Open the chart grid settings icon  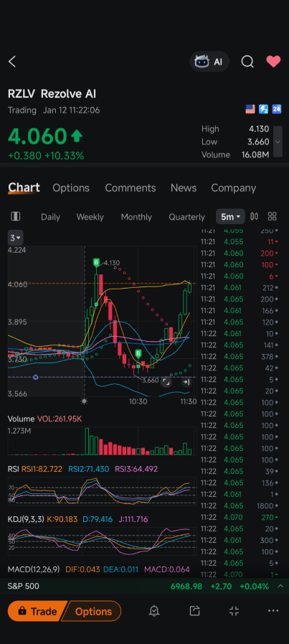[273, 216]
